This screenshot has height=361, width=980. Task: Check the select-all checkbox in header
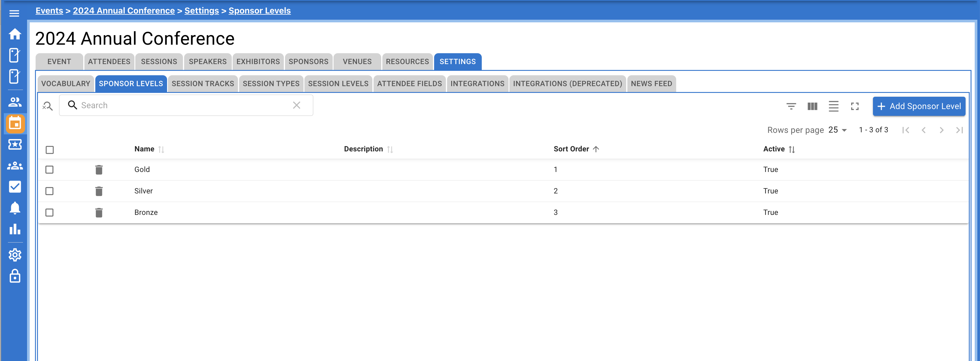[x=49, y=150]
